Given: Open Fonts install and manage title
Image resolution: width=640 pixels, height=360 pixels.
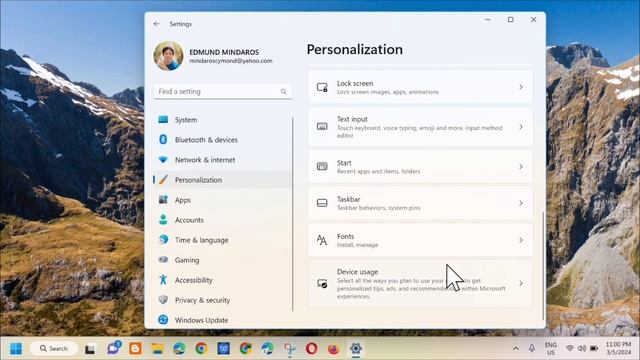Looking at the screenshot, I should 345,236.
